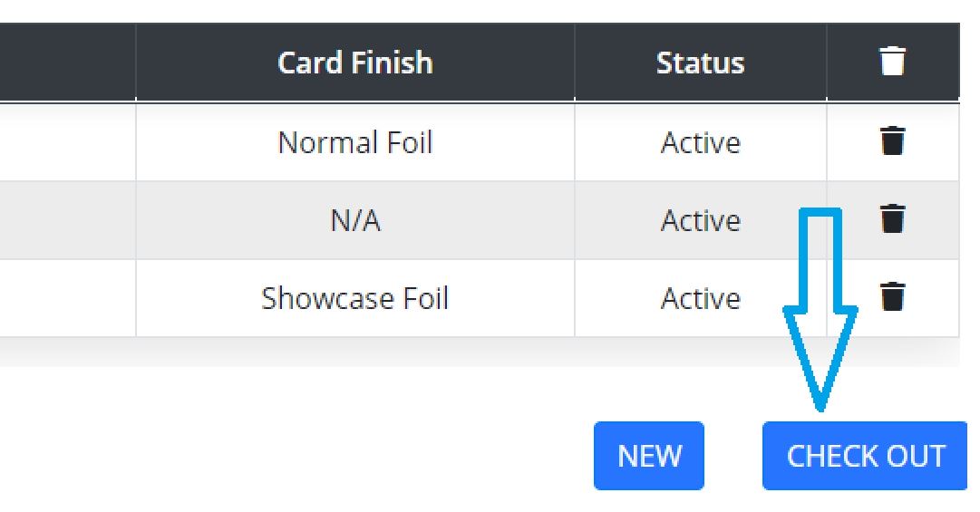The width and height of the screenshot is (980, 512).
Task: Select the N/A card finish cell
Action: (355, 220)
